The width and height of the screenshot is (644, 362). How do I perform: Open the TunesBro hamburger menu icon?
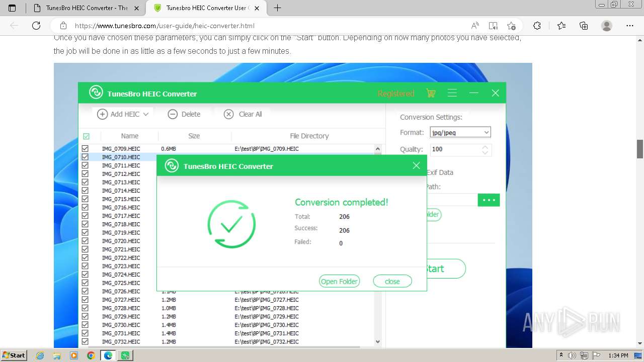coord(452,93)
